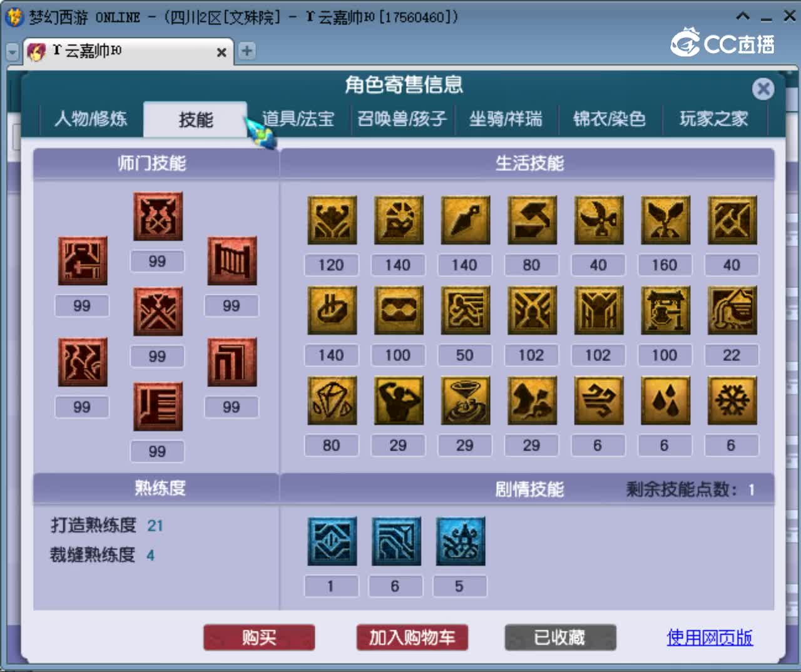Select the whirlwind tornado skill icon
Image resolution: width=801 pixels, height=672 pixels.
pyautogui.click(x=465, y=400)
